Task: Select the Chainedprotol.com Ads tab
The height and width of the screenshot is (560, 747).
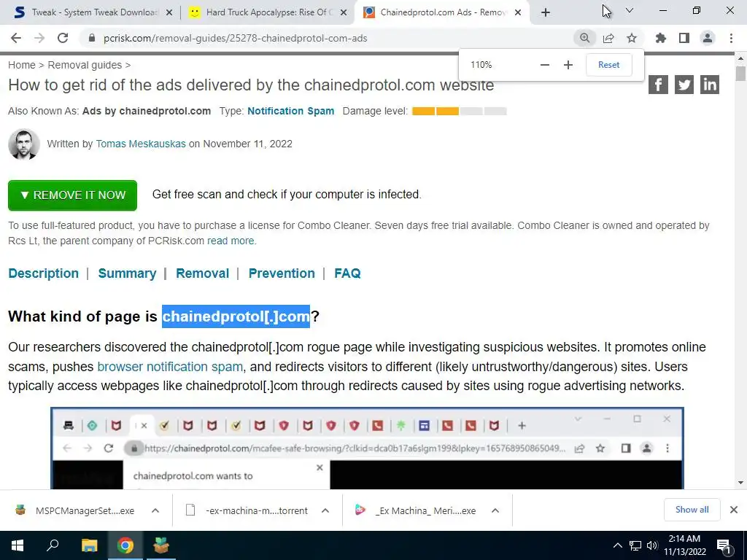Action: [x=441, y=12]
